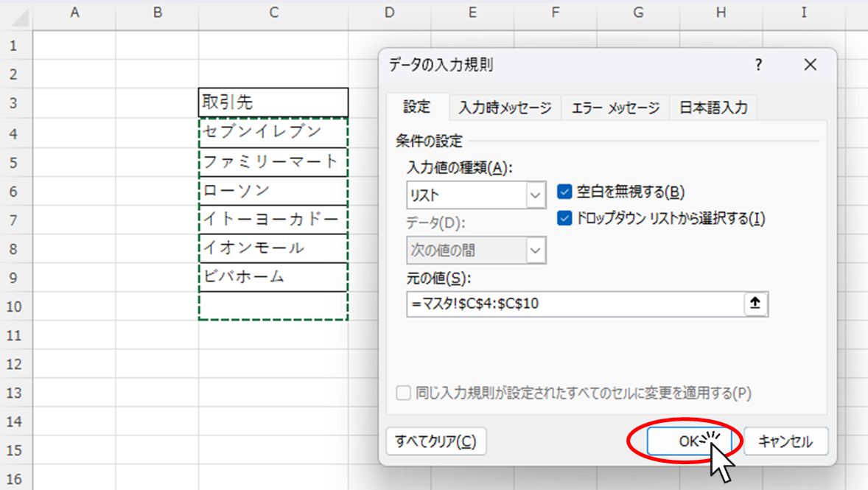Toggle 空白を無視する checkbox
The image size is (868, 490).
(564, 192)
